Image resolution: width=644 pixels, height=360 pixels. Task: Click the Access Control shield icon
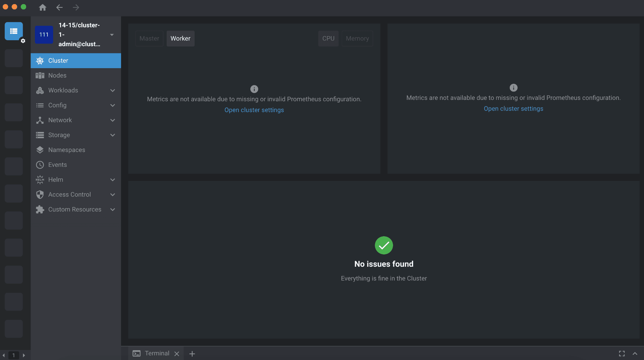point(40,194)
